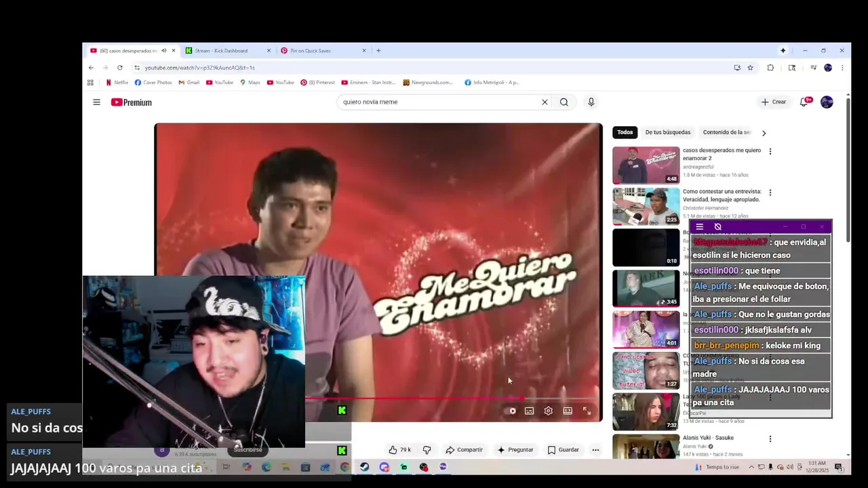Toggle autoplay switch in the player
Screen dimensions: 868x488
[x=512, y=411]
